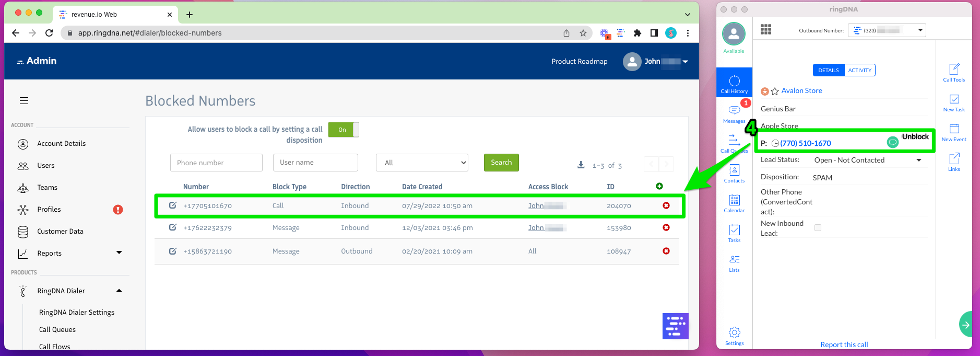Click the green Search button
The image size is (980, 356).
(x=501, y=163)
